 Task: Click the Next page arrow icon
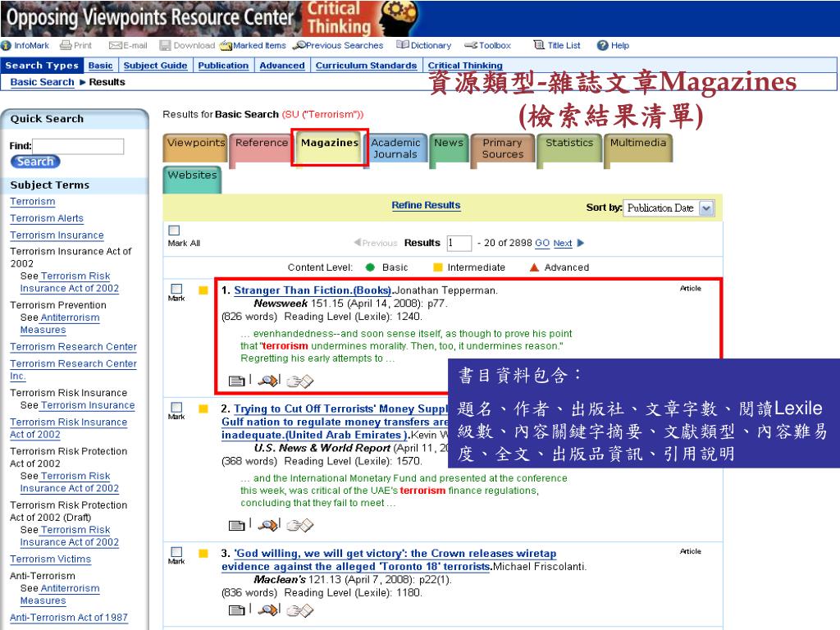(x=581, y=243)
